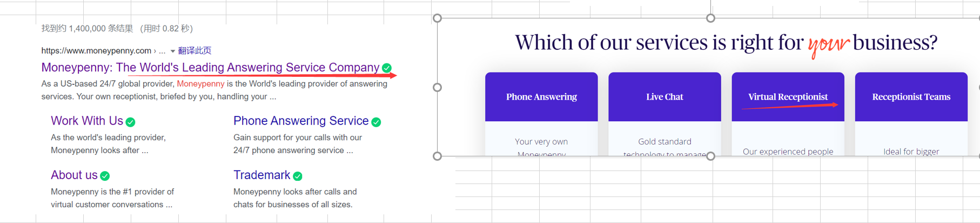Click the green checkmark next to Phone Answering Service

pos(377,122)
